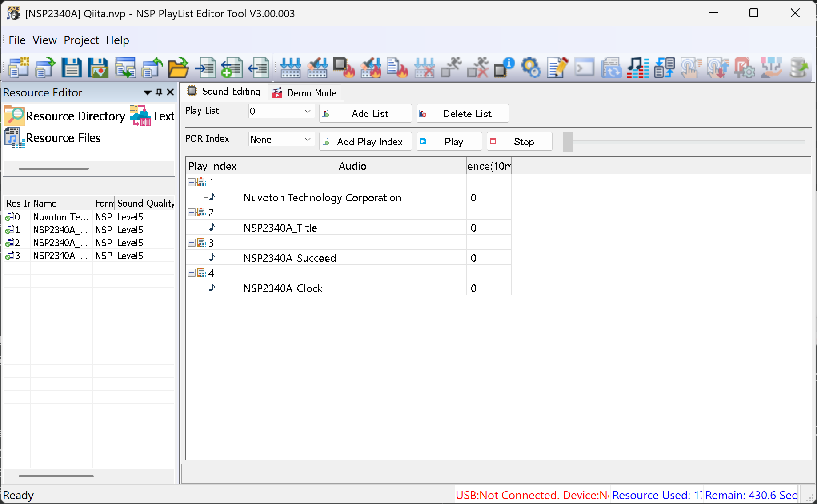This screenshot has height=504, width=817.
Task: Click the running figure with red X icon
Action: (x=477, y=68)
